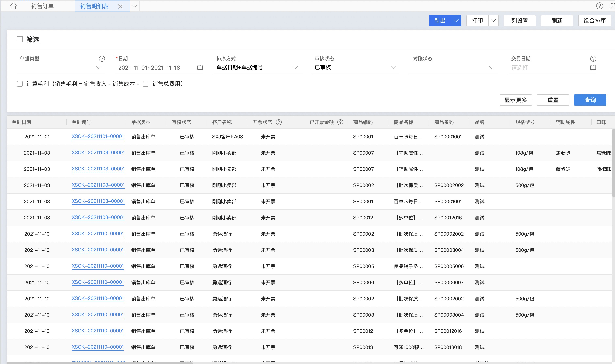Enable the 计算毛利 checkbox
This screenshot has height=364, width=615.
(20, 84)
